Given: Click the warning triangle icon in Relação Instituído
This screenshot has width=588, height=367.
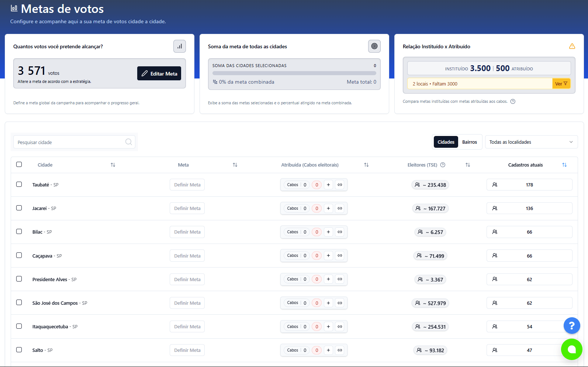Looking at the screenshot, I should coord(572,46).
